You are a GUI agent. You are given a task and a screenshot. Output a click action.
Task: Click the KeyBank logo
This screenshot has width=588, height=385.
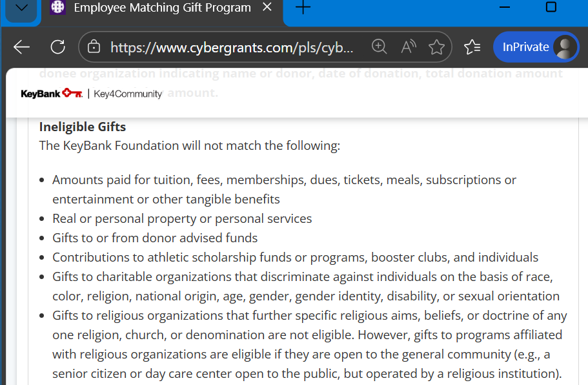click(52, 94)
